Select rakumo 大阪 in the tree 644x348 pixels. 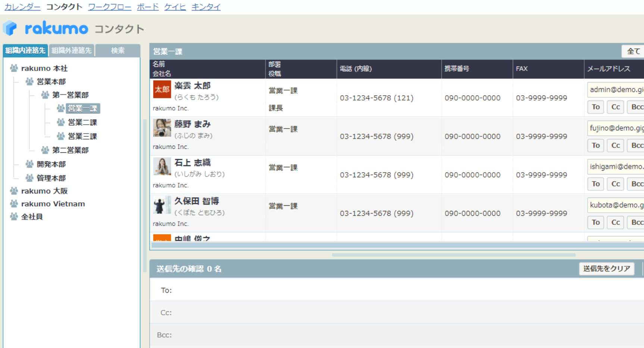click(44, 191)
